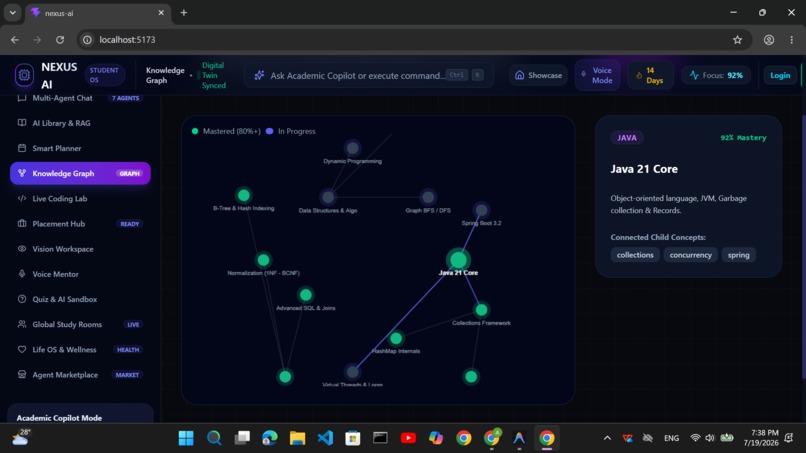Click the page vertical scrollbar
The height and width of the screenshot is (453, 806).
(803, 247)
